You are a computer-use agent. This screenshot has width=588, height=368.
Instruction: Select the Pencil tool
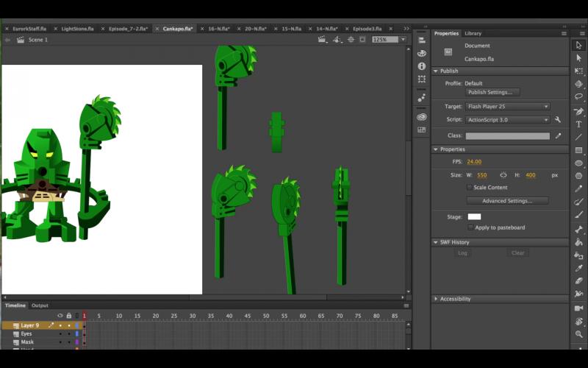(578, 189)
